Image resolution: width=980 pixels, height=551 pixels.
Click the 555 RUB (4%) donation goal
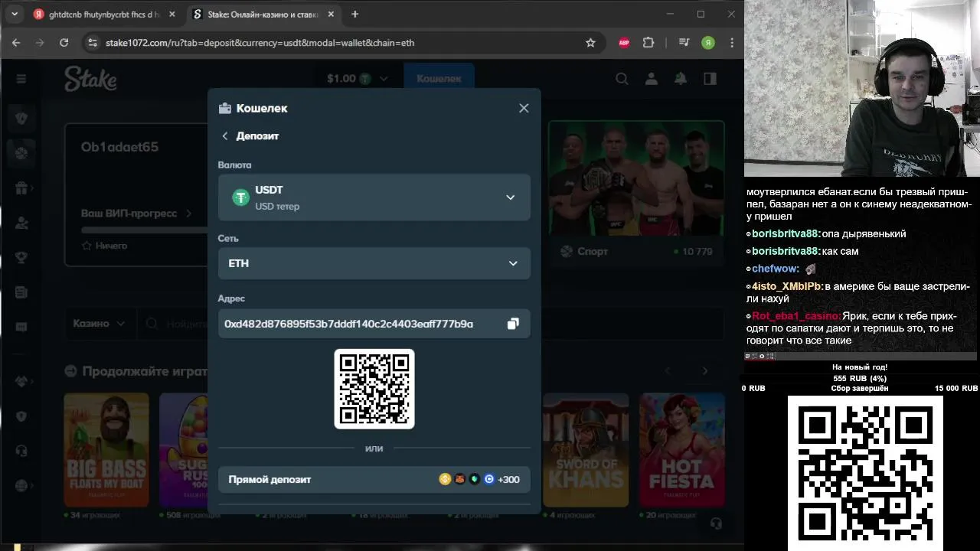coord(860,378)
